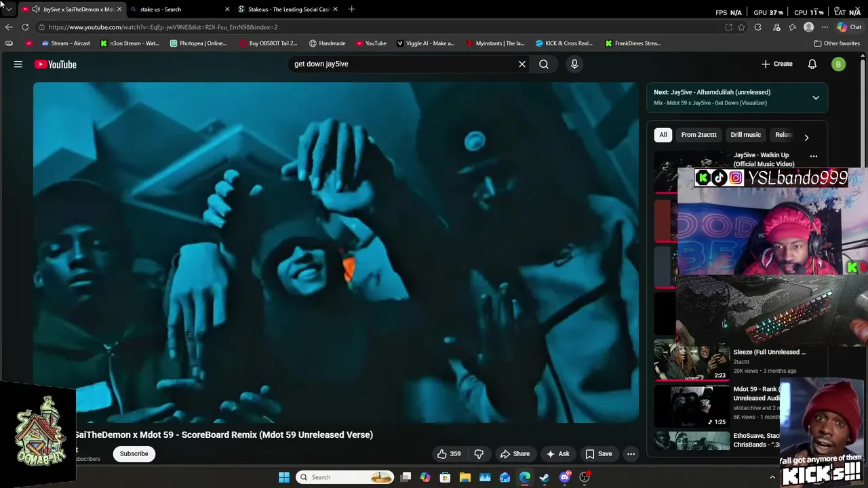Image resolution: width=868 pixels, height=488 pixels.
Task: Open a new browser tab
Action: [x=351, y=9]
